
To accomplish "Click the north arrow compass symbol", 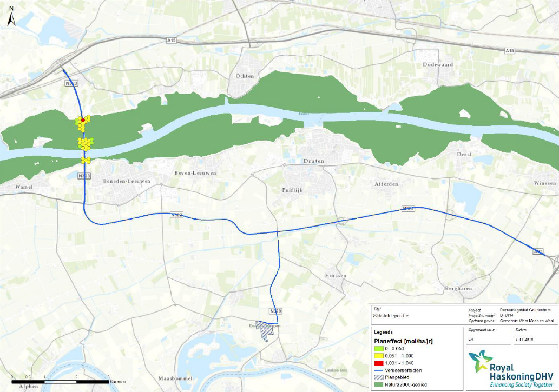I will pyautogui.click(x=12, y=17).
